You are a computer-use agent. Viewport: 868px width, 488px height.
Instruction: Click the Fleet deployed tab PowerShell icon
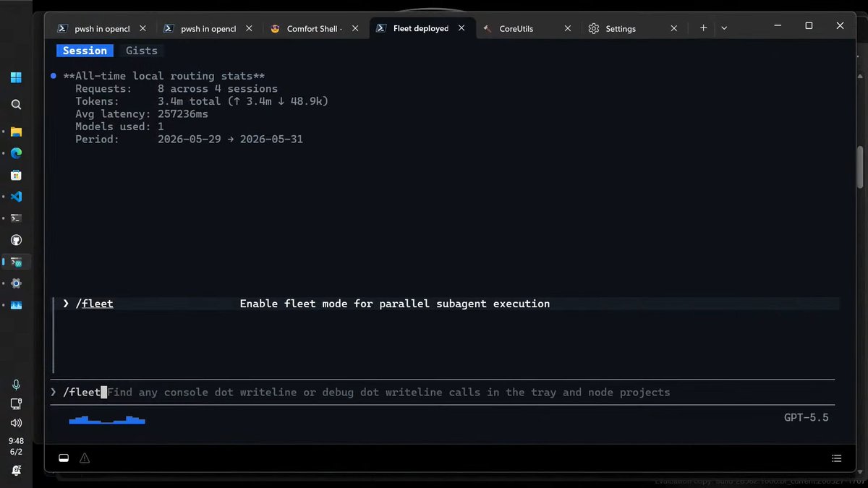(380, 28)
